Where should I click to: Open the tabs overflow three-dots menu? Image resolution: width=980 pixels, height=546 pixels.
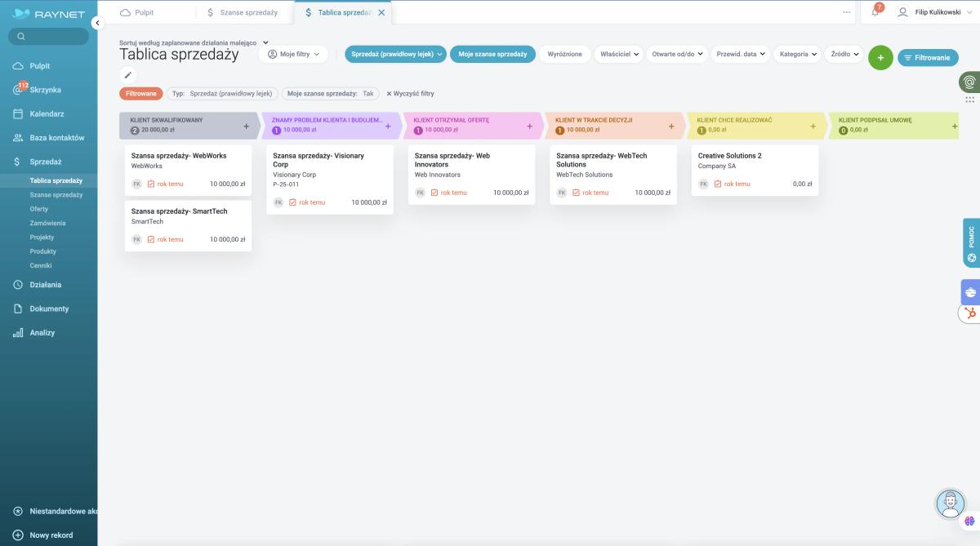coord(847,12)
